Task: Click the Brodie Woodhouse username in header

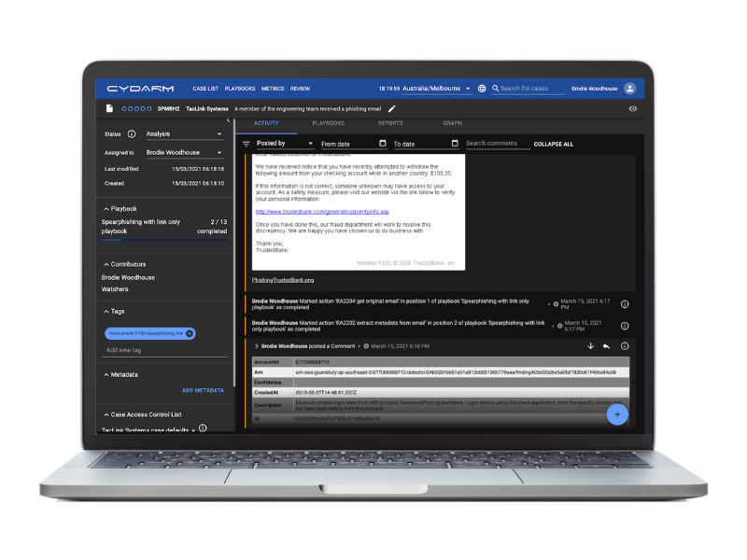Action: coord(594,89)
